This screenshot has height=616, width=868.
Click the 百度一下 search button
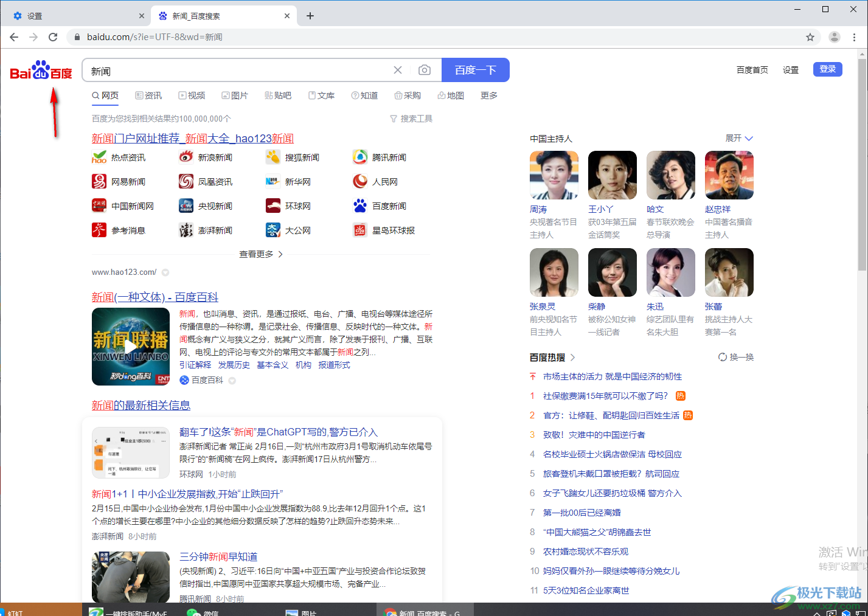click(476, 70)
